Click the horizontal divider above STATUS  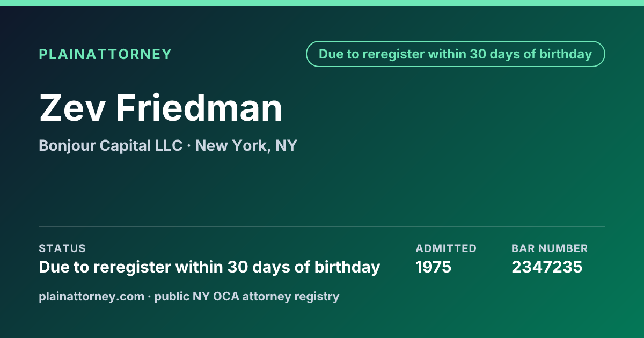tap(322, 226)
